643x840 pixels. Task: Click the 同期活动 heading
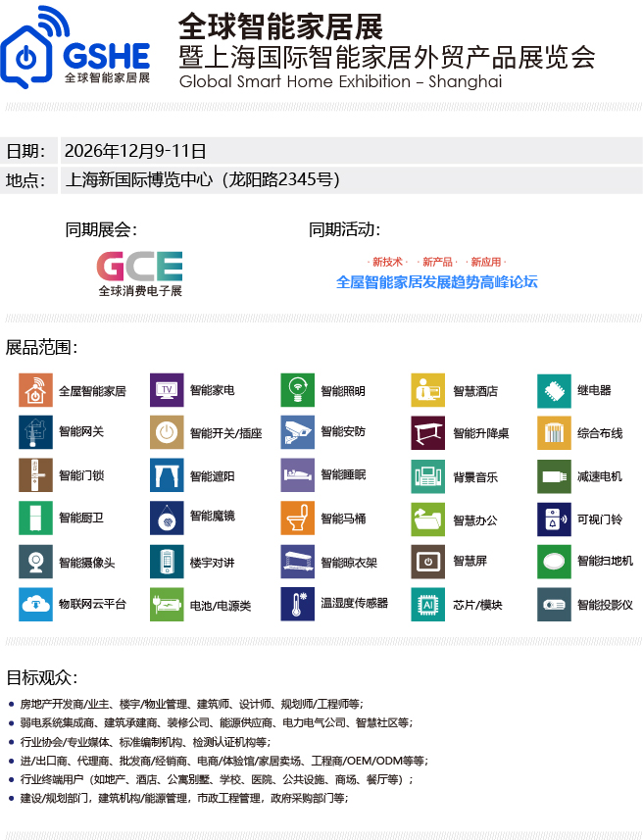coord(345,229)
